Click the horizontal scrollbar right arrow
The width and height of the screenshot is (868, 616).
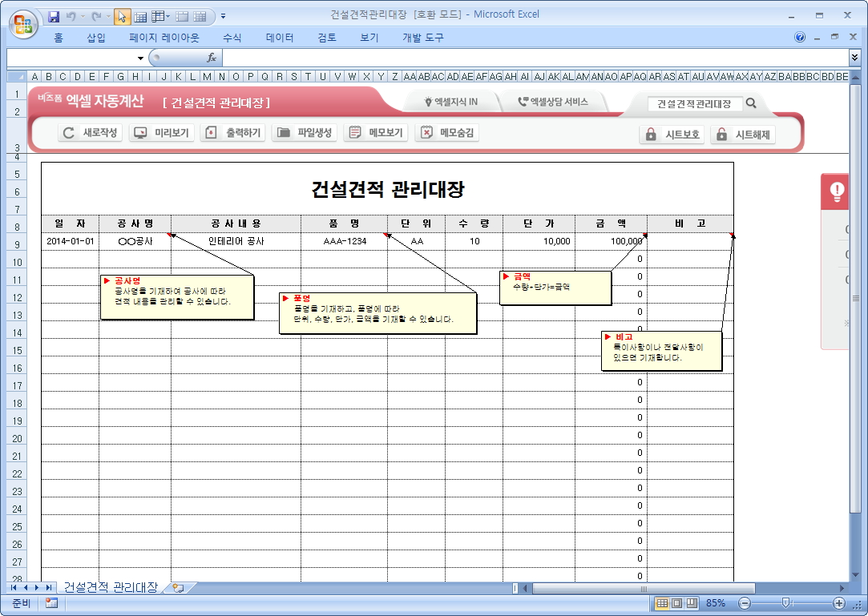coord(842,588)
